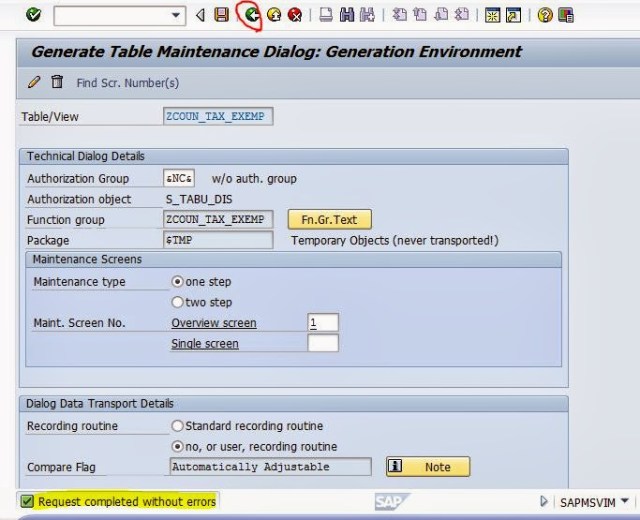Select the two step maintenance type
This screenshot has width=640, height=520.
click(177, 302)
